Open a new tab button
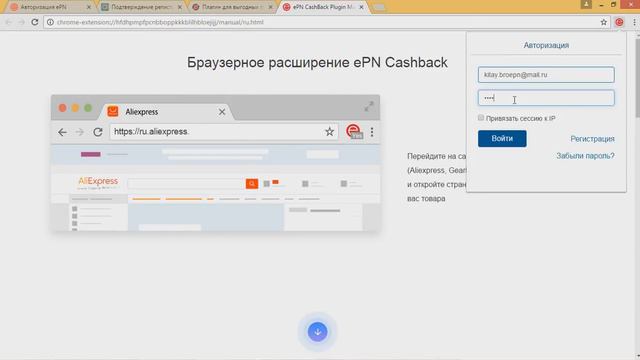Screen dimensions: 640x360 click(379, 7)
